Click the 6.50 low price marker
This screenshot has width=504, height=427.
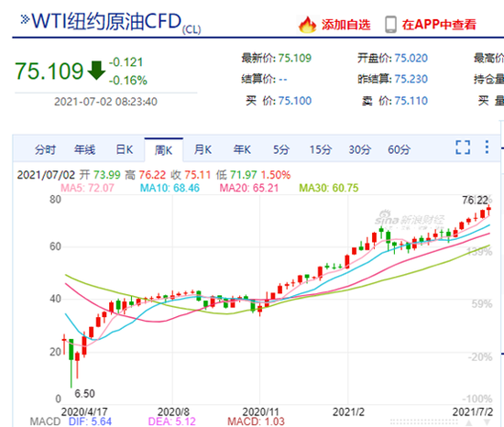click(x=84, y=394)
